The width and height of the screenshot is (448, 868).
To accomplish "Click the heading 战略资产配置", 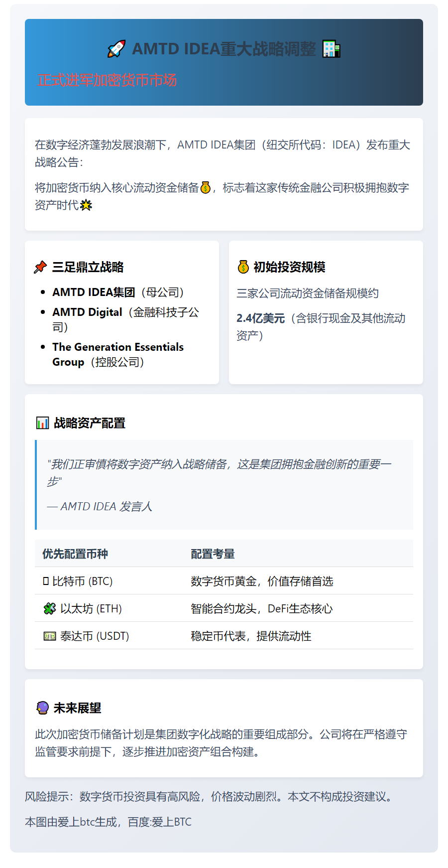I will 90,423.
